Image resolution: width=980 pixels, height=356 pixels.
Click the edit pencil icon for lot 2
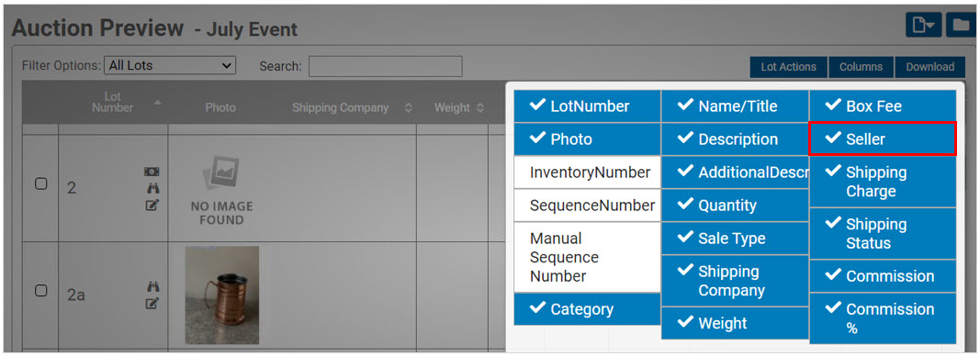tap(152, 205)
